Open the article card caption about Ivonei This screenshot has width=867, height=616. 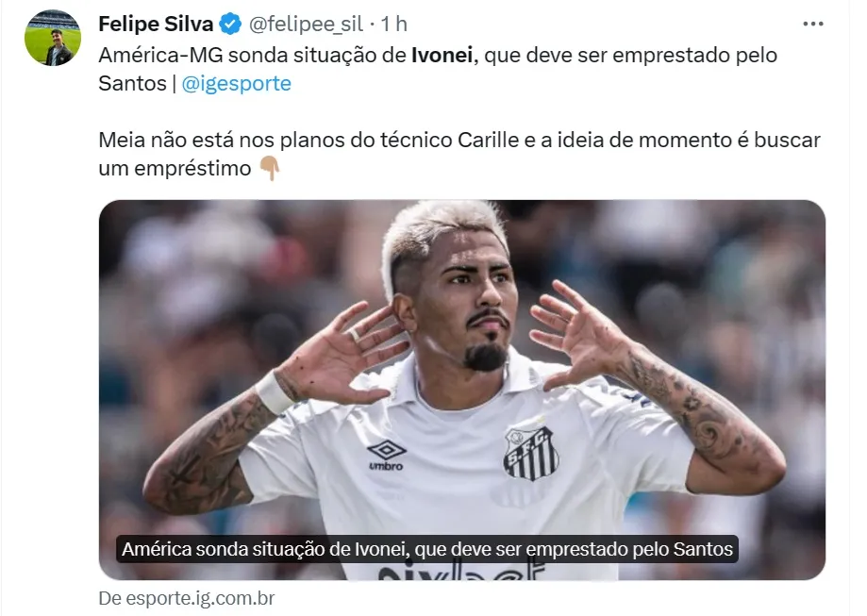click(426, 549)
